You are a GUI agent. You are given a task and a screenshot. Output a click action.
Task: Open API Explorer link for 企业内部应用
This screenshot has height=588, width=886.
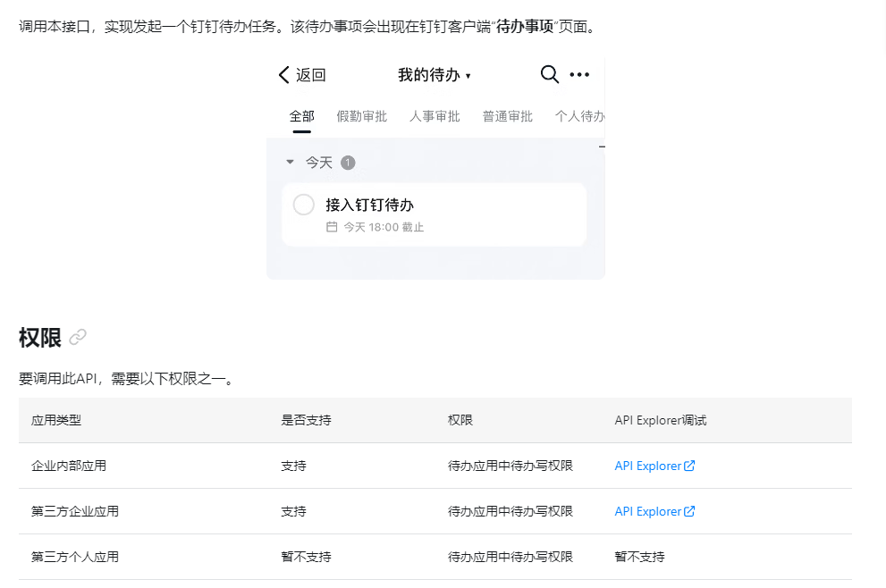click(654, 466)
